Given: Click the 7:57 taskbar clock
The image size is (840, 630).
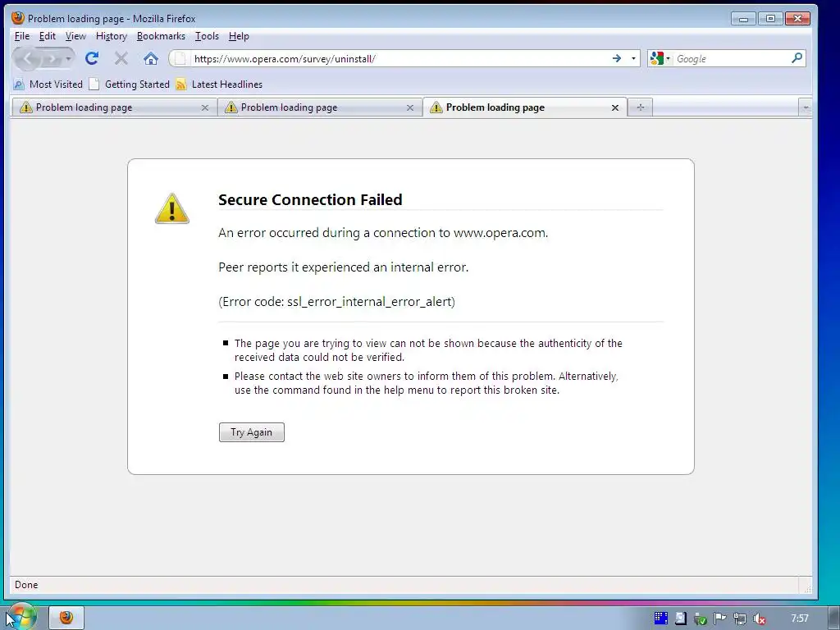Looking at the screenshot, I should pyautogui.click(x=800, y=619).
